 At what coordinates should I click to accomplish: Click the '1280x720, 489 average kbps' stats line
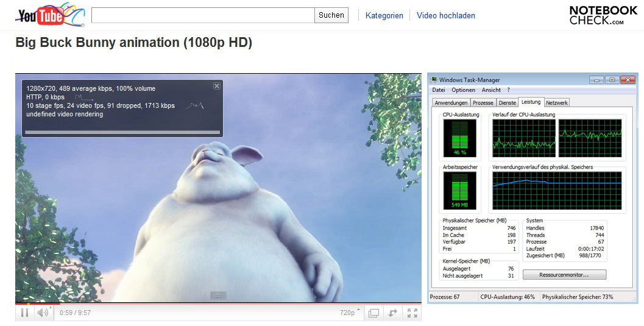point(91,88)
